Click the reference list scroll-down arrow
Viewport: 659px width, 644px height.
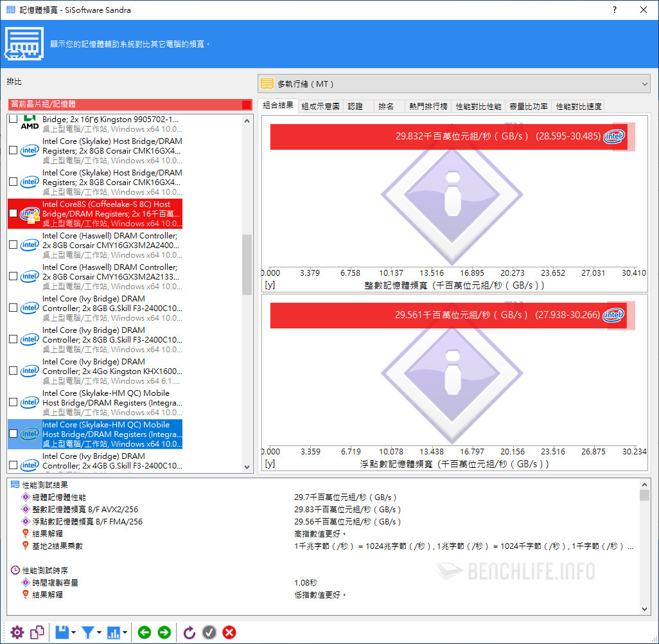[x=247, y=467]
